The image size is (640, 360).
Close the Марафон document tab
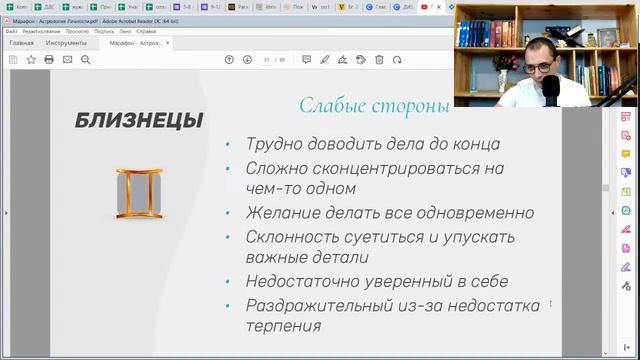coord(167,43)
